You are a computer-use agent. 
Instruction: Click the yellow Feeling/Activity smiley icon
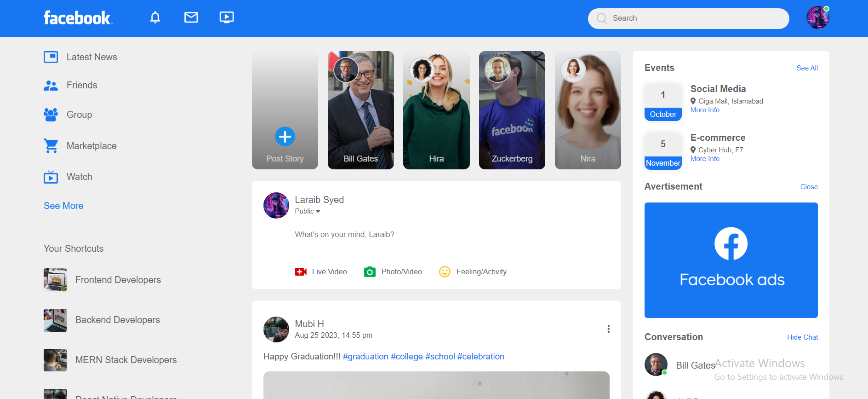coord(445,272)
